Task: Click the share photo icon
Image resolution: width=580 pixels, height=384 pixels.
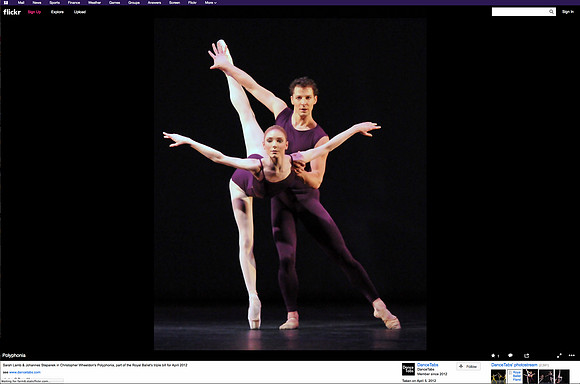Action: click(527, 356)
